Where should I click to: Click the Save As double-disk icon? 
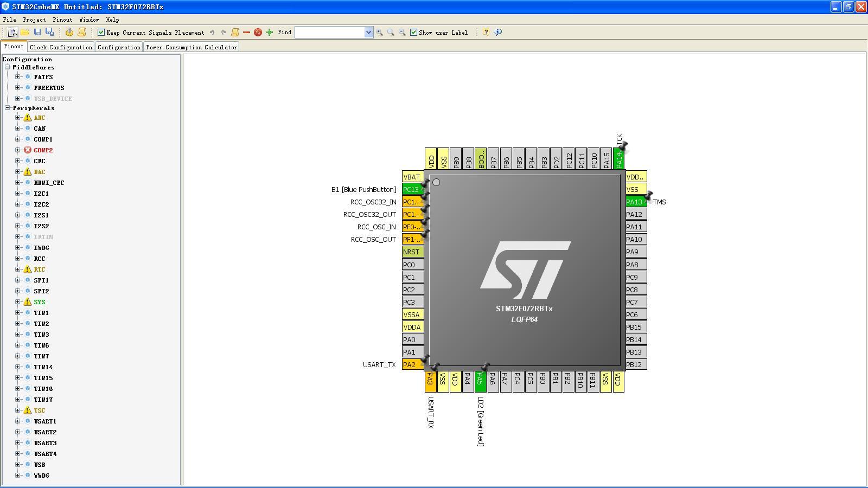tap(49, 33)
